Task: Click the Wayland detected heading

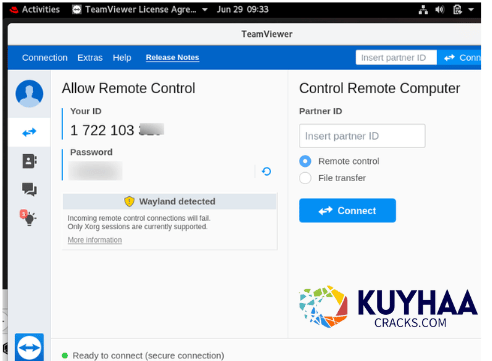Action: pyautogui.click(x=177, y=201)
